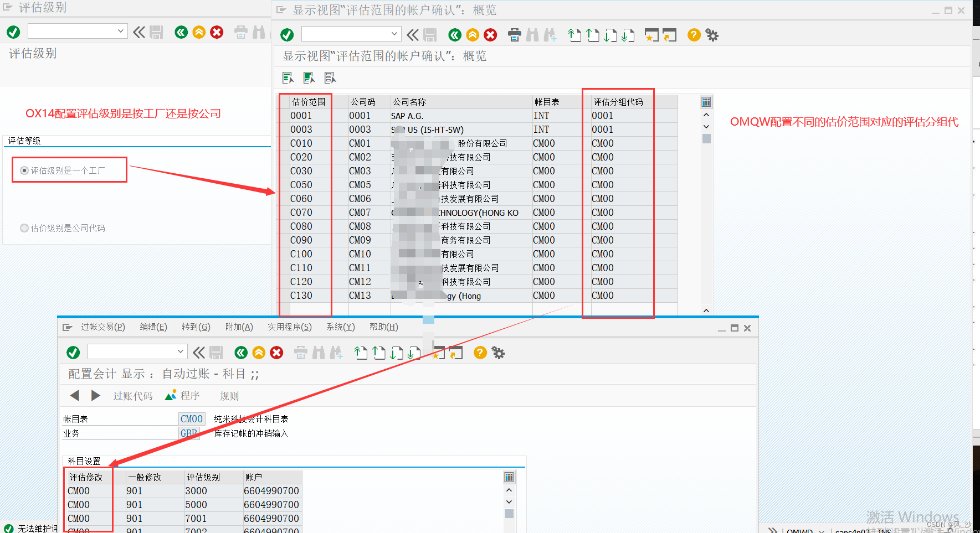Open the 转到(G) menu

click(196, 327)
